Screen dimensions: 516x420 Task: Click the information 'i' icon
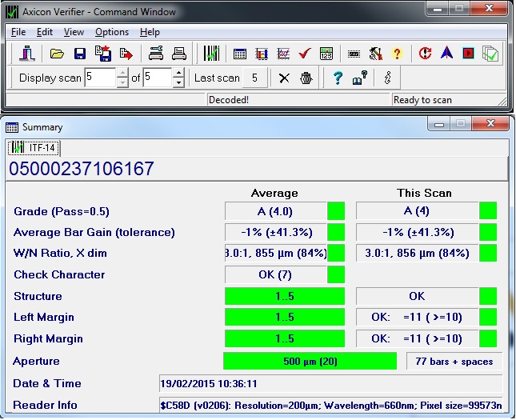point(388,78)
